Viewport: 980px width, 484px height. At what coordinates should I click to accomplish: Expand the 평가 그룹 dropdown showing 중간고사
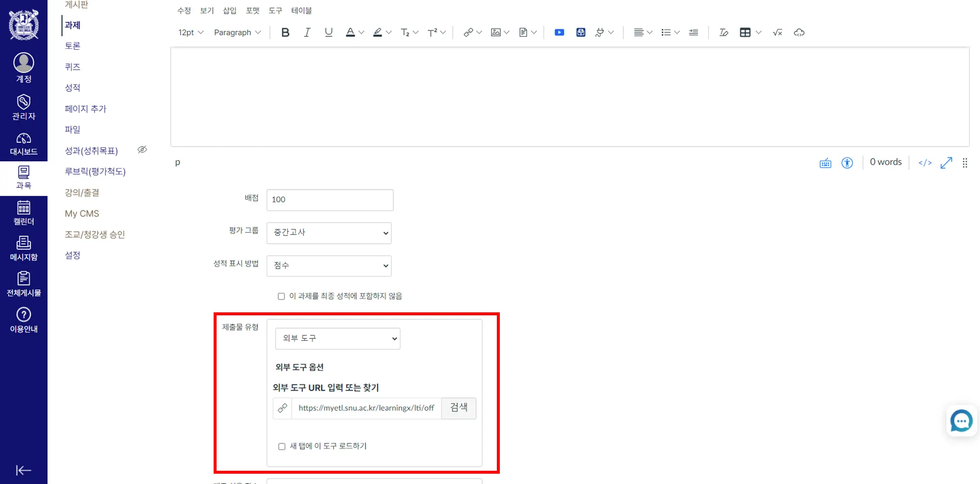(329, 233)
